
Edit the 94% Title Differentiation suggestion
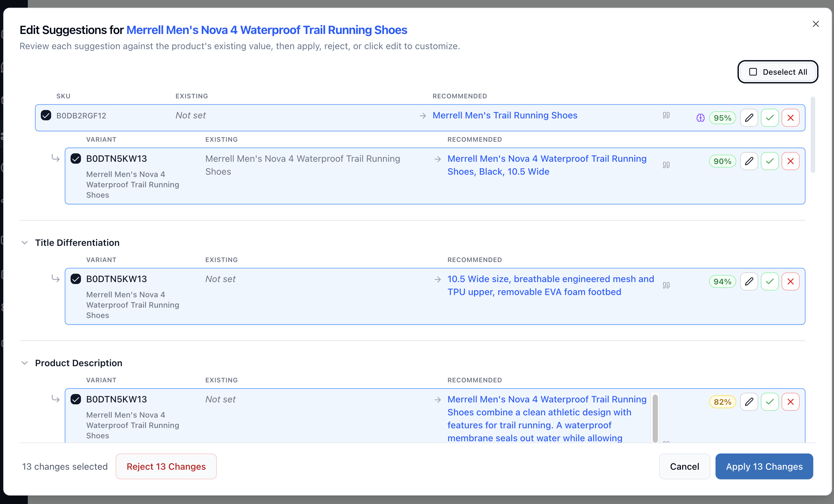coord(749,281)
